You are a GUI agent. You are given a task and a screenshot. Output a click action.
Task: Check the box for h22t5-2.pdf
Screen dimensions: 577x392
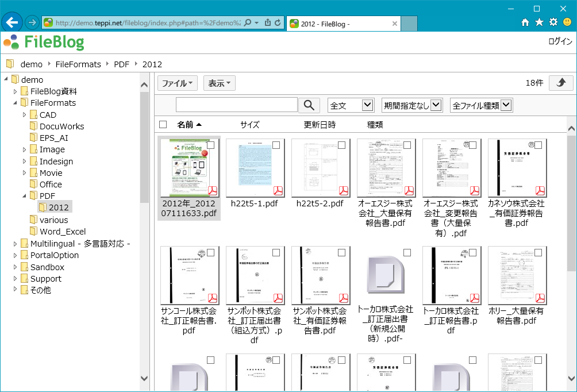341,145
